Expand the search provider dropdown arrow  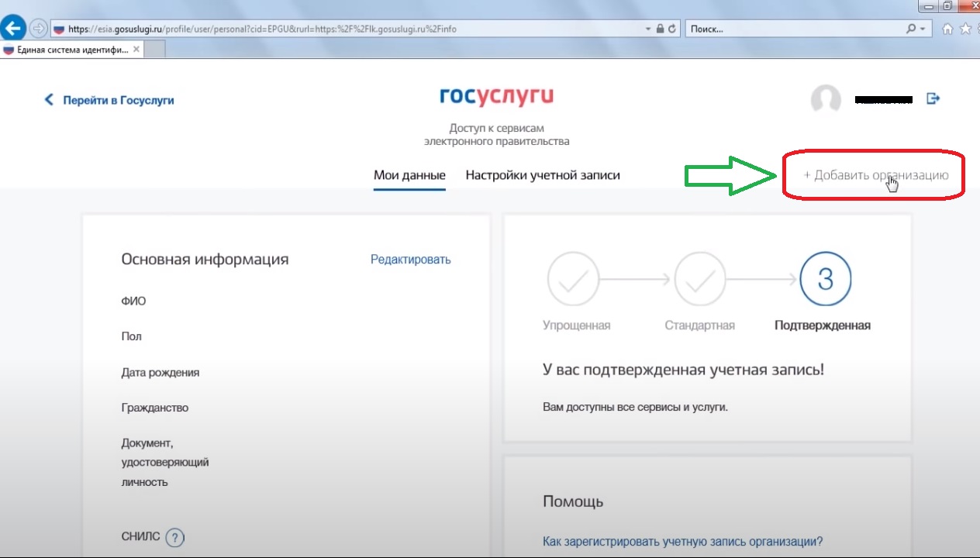point(922,29)
